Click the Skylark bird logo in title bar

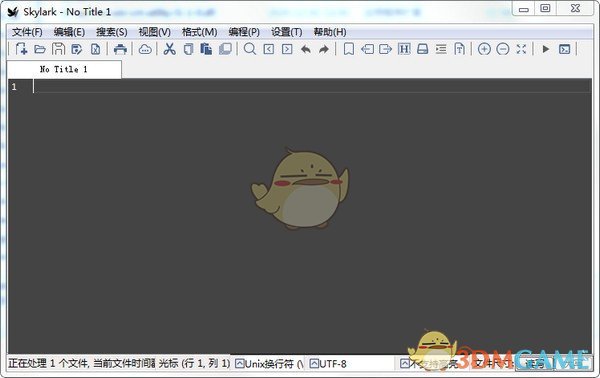coord(13,12)
